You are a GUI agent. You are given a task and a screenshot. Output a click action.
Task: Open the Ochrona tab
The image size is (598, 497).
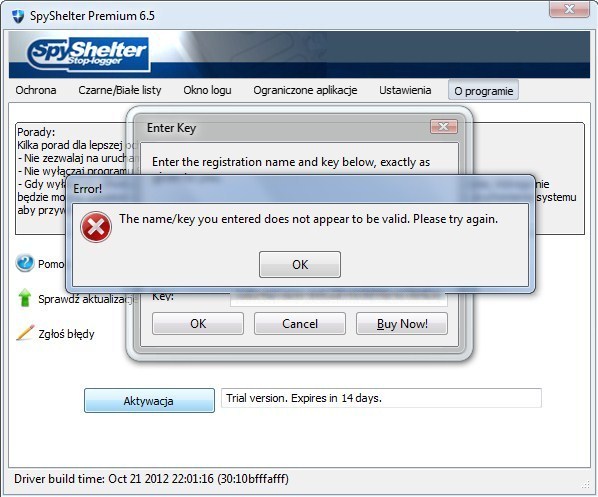(x=36, y=90)
